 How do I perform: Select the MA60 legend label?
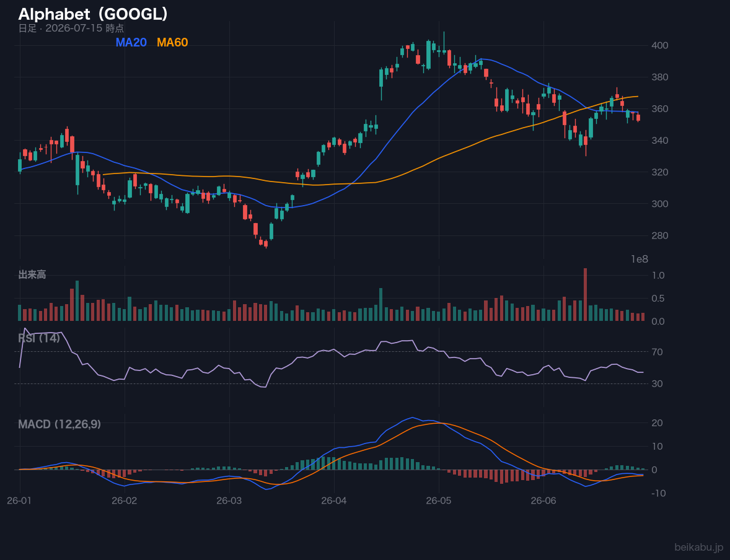(x=172, y=42)
